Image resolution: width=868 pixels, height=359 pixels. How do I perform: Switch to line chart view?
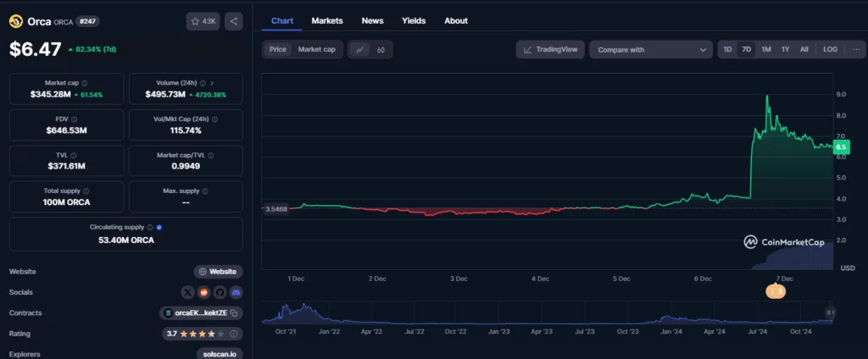pyautogui.click(x=359, y=50)
